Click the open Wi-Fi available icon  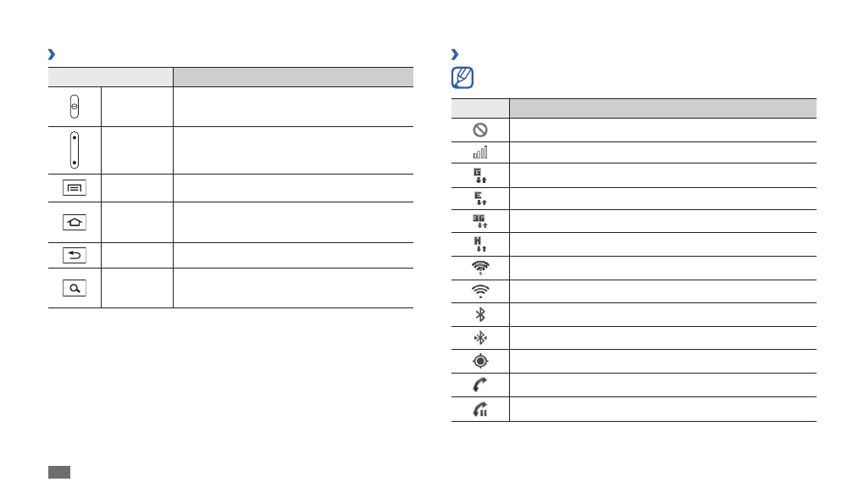[480, 268]
